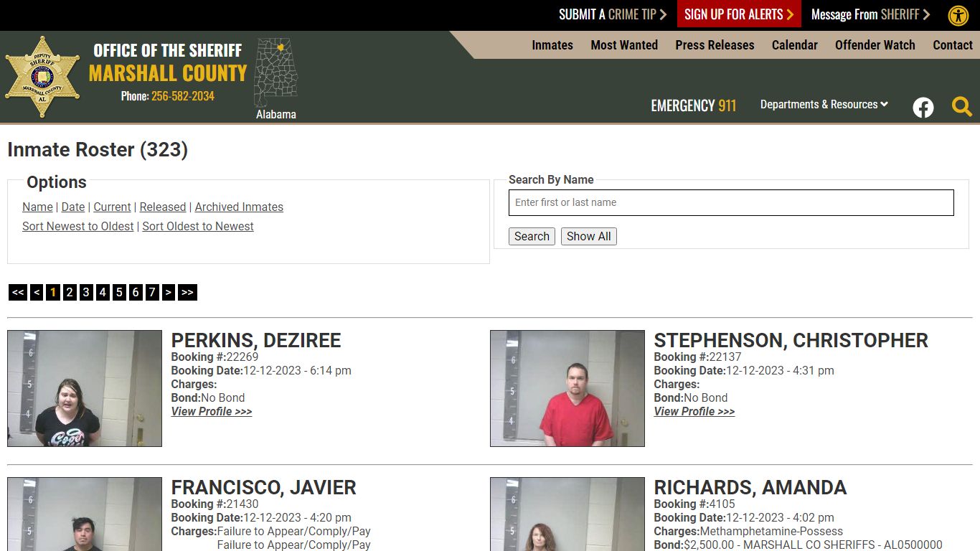Jump to last page with >>

coord(187,292)
